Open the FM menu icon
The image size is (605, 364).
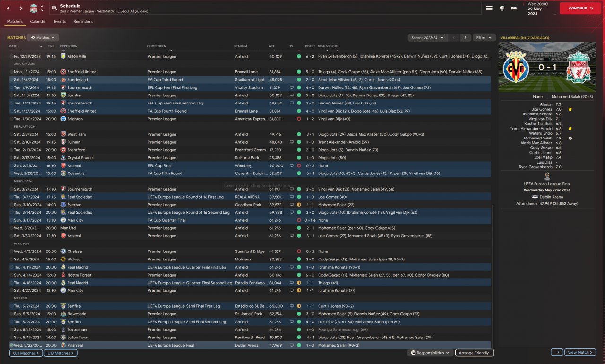coord(514,8)
